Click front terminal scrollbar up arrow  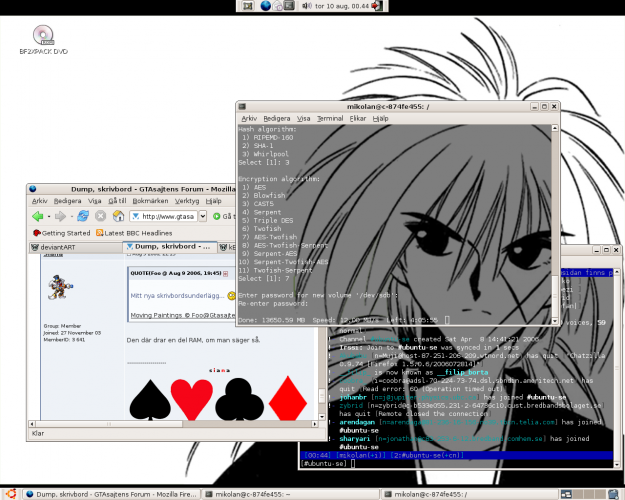pos(554,128)
